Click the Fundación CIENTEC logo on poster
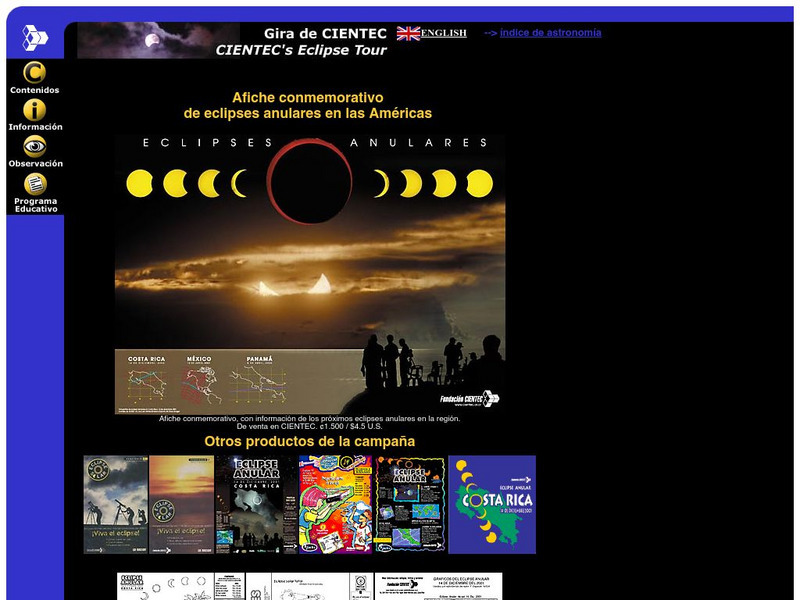 [x=470, y=399]
